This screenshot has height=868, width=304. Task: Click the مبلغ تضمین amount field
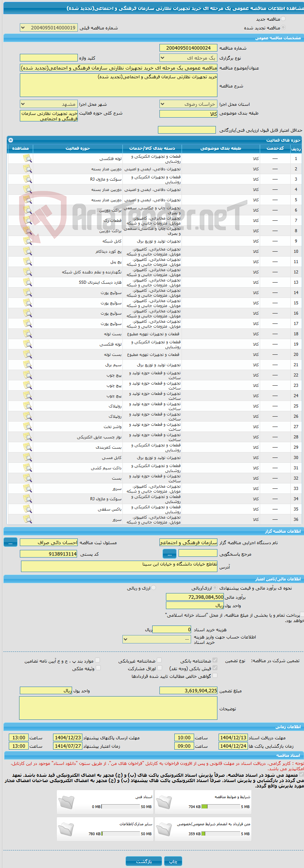188,690
